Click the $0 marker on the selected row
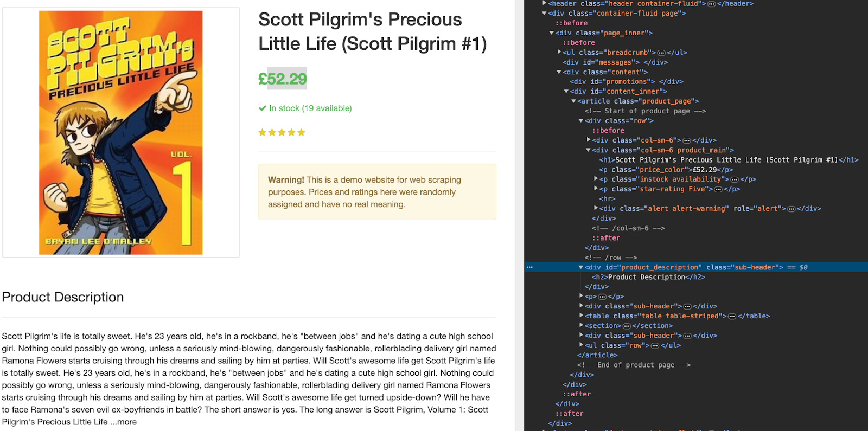The image size is (868, 431). (803, 267)
